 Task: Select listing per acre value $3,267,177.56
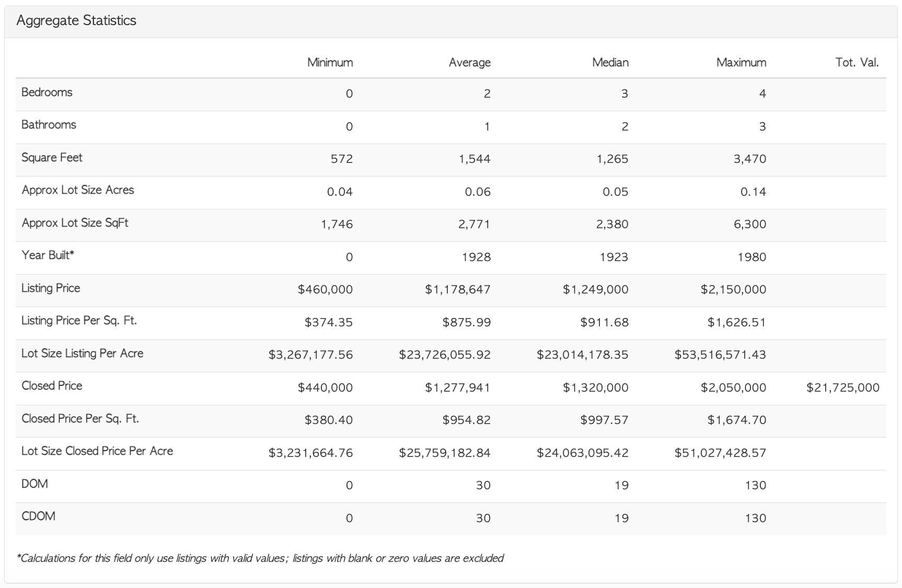click(311, 355)
